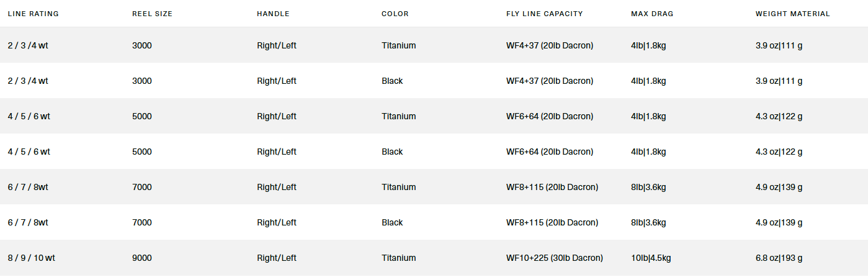Click Right/Left handle in the 9000 row
This screenshot has width=868, height=277.
(x=277, y=258)
